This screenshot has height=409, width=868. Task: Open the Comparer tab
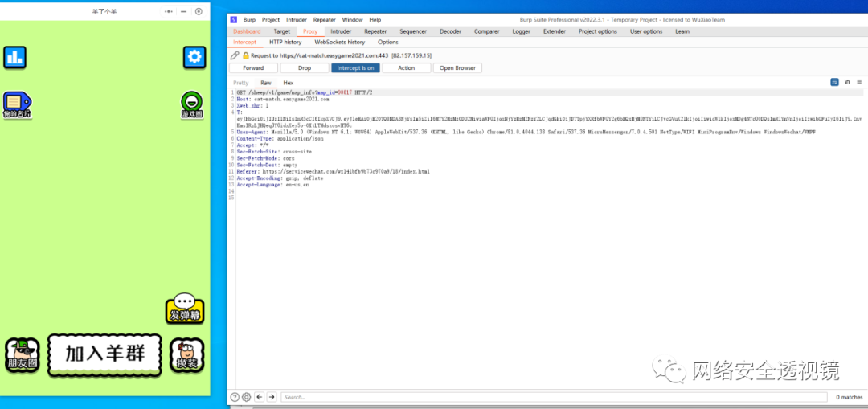[x=486, y=31]
